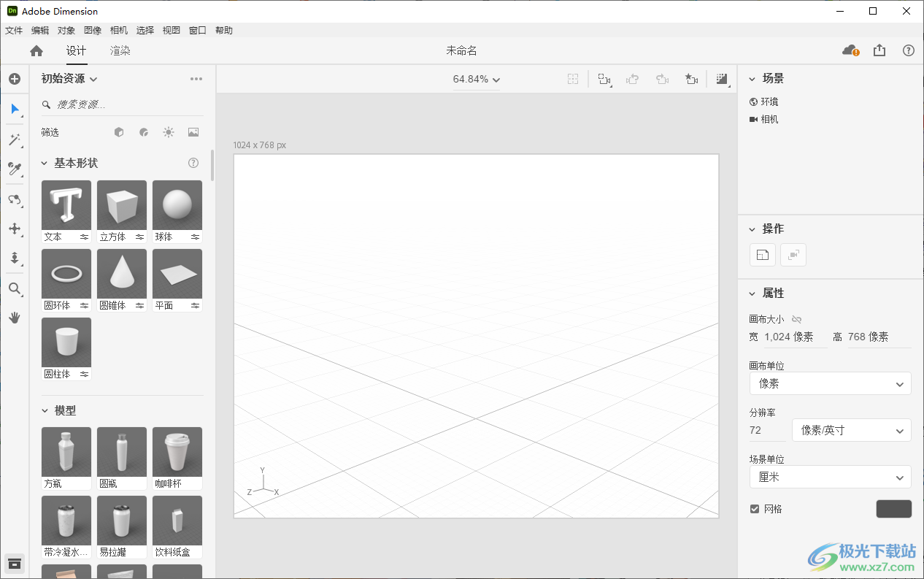This screenshot has height=579, width=924.
Task: Filter assets by lights icon
Action: point(169,132)
